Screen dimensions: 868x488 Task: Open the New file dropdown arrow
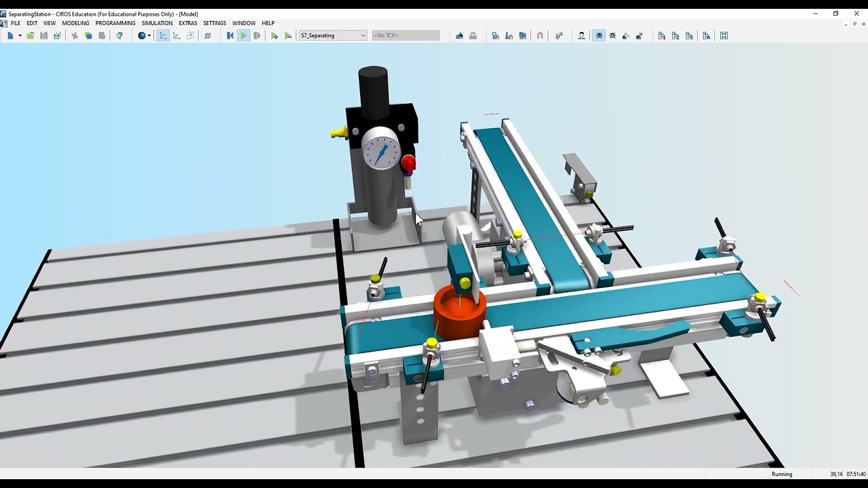point(20,35)
